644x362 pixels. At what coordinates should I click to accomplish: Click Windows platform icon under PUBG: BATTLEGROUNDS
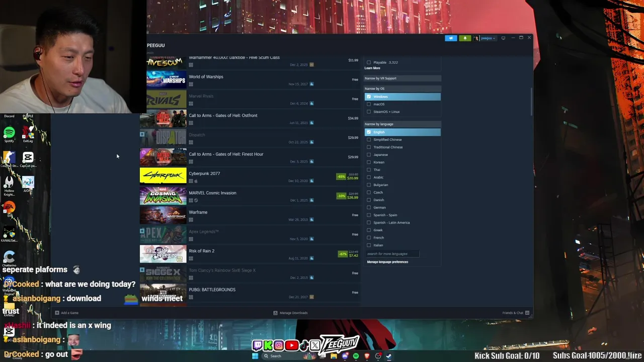pyautogui.click(x=191, y=297)
